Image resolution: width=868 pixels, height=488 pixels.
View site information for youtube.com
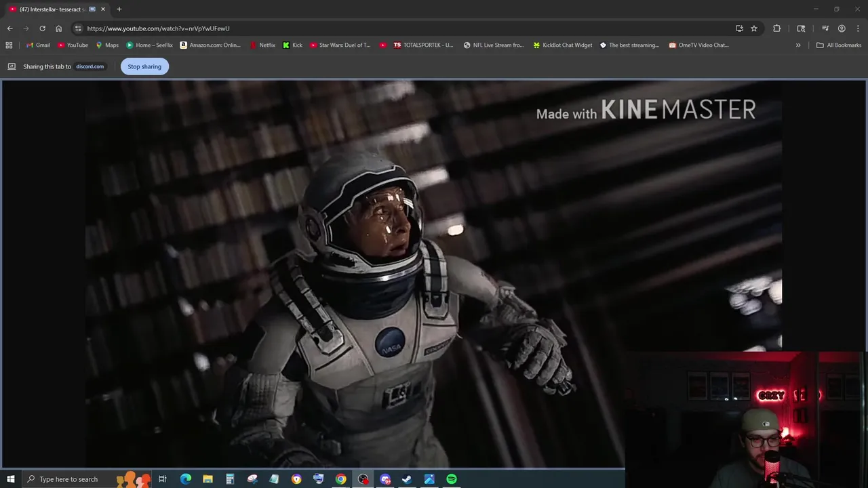click(x=78, y=28)
